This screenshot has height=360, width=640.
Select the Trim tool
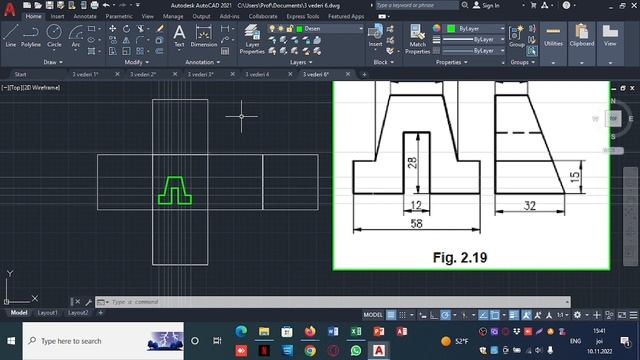[x=140, y=29]
